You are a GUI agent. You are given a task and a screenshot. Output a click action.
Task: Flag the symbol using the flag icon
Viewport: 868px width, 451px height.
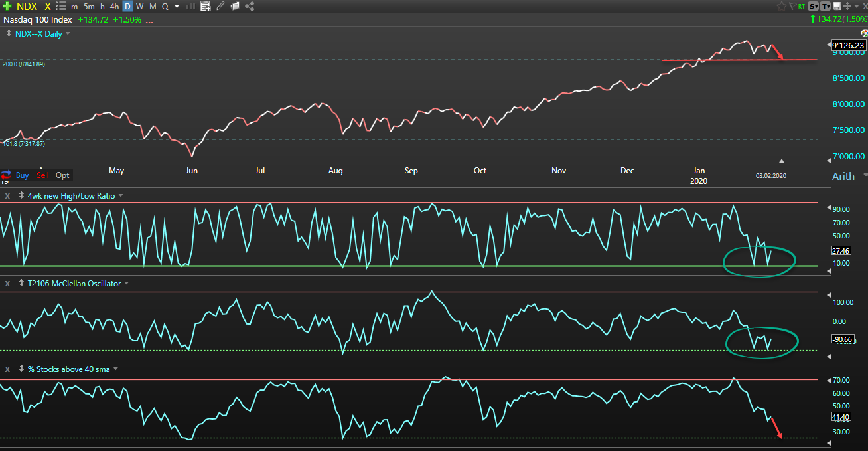click(791, 6)
